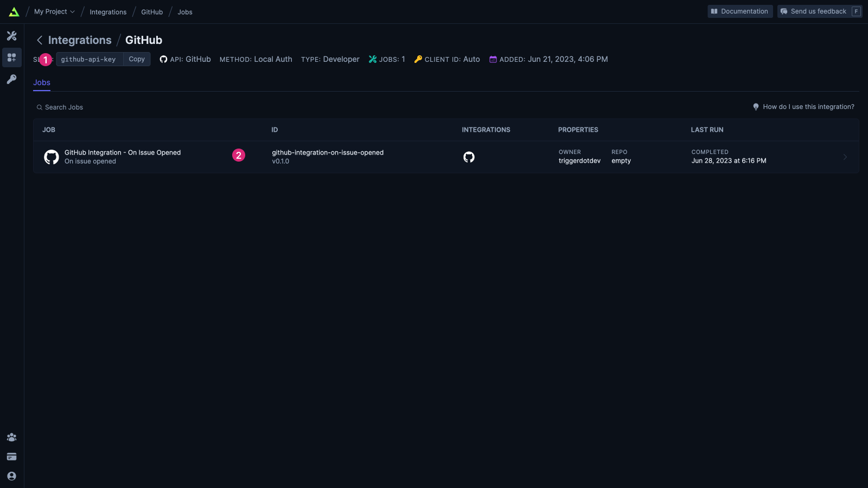The image size is (868, 488).
Task: Open the Documentation button
Action: coord(740,11)
